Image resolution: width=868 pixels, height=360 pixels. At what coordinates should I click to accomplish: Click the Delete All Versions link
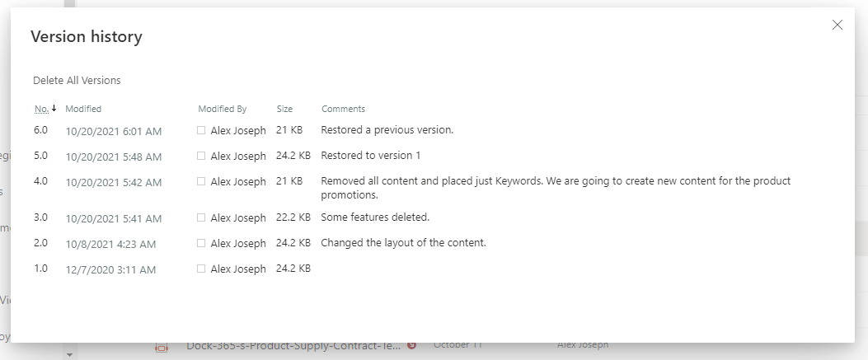(x=77, y=81)
